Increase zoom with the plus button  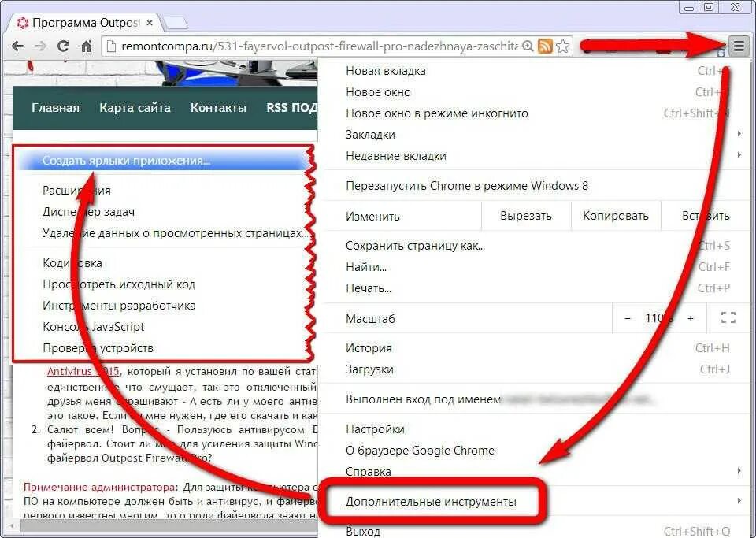tap(691, 319)
